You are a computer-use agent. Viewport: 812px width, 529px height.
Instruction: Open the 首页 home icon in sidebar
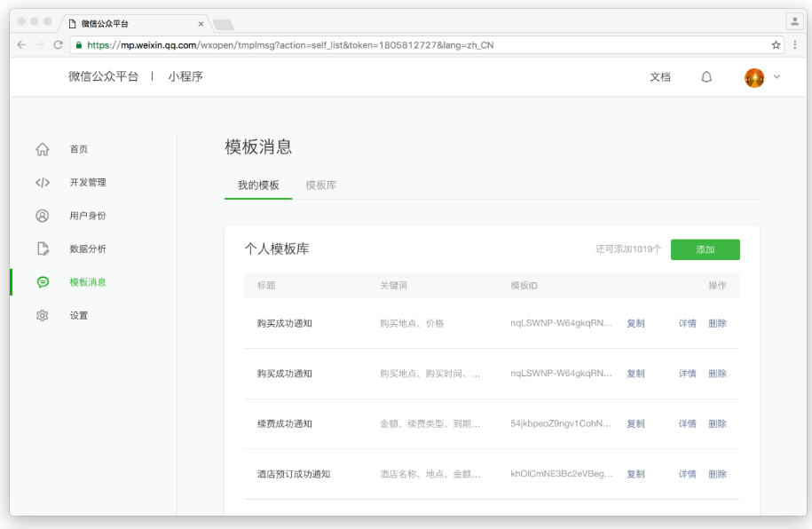coord(43,149)
